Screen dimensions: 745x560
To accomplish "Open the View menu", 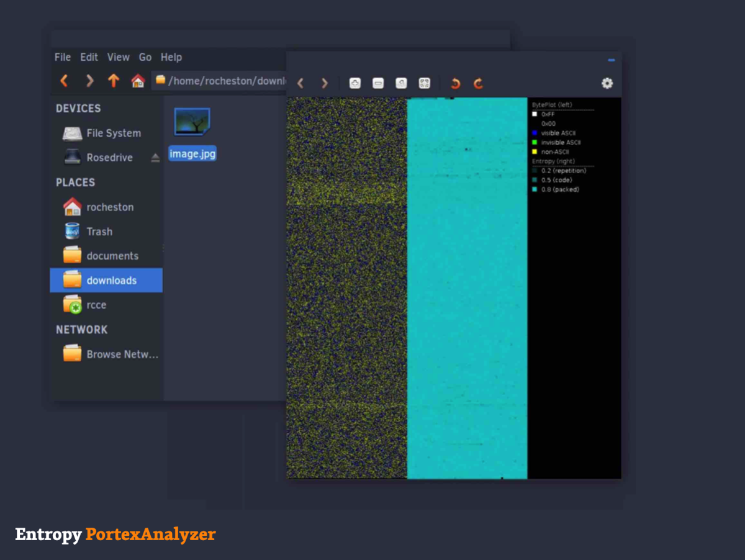I will [118, 57].
